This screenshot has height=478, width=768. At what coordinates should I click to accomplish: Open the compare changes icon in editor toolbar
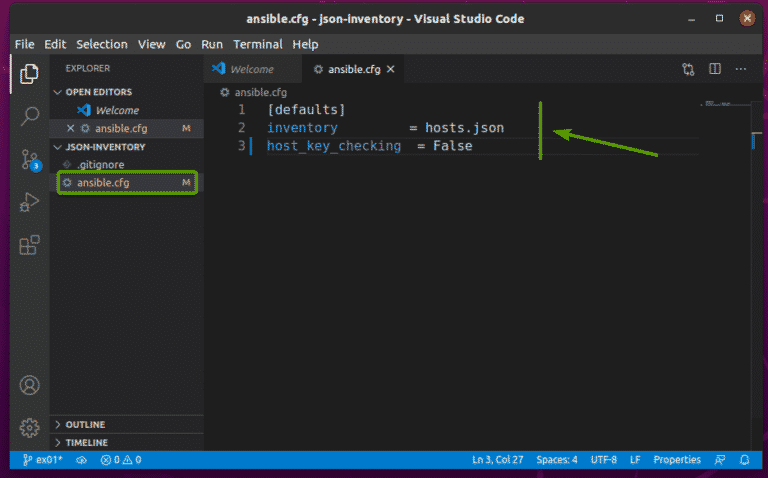pyautogui.click(x=689, y=69)
